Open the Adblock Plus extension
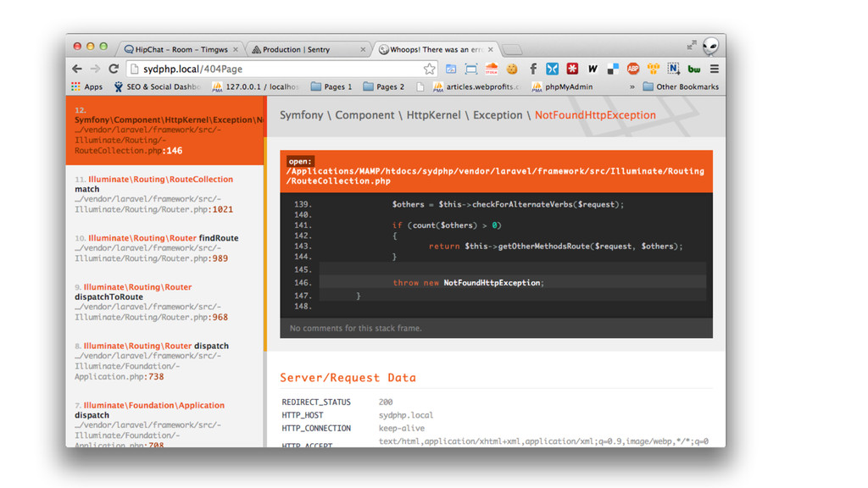 click(632, 69)
